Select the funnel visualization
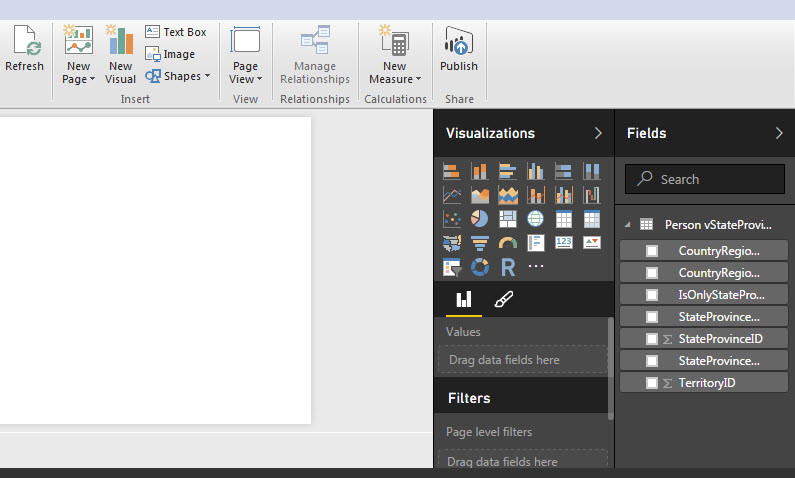 click(x=480, y=243)
